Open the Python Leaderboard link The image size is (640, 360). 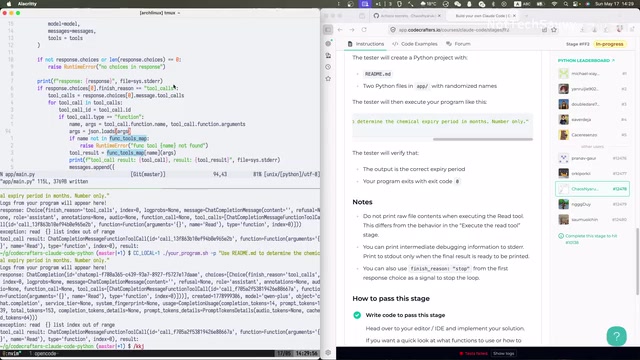coord(586,60)
